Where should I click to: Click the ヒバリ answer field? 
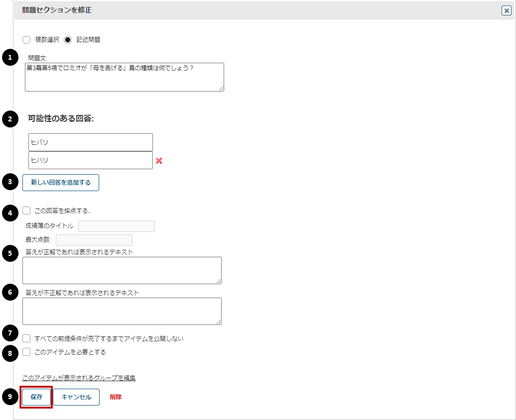point(91,142)
